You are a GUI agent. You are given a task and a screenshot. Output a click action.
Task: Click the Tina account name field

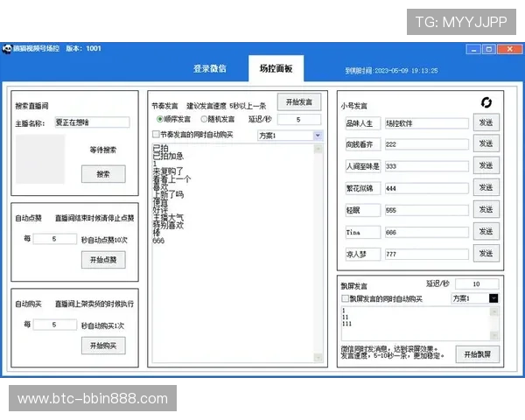[363, 232]
